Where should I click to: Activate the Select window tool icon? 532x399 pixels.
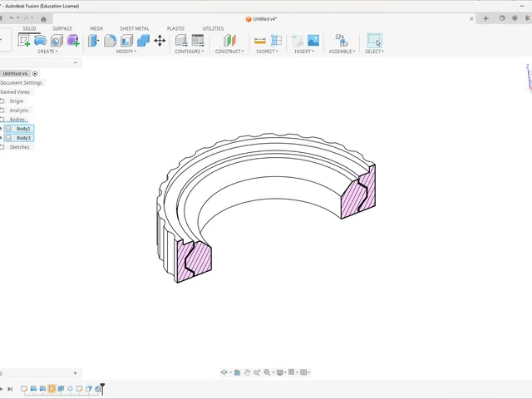point(374,41)
